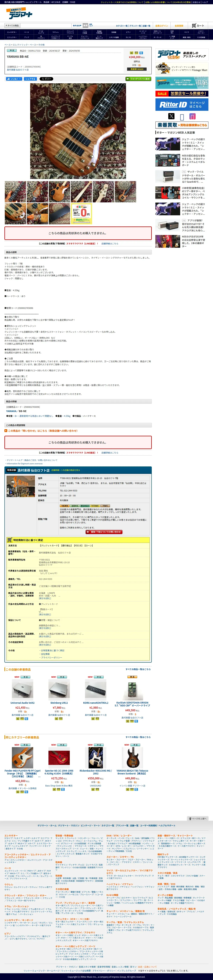
Task: Expand 続きを読む under その他追記事項
Action: [x=45, y=645]
